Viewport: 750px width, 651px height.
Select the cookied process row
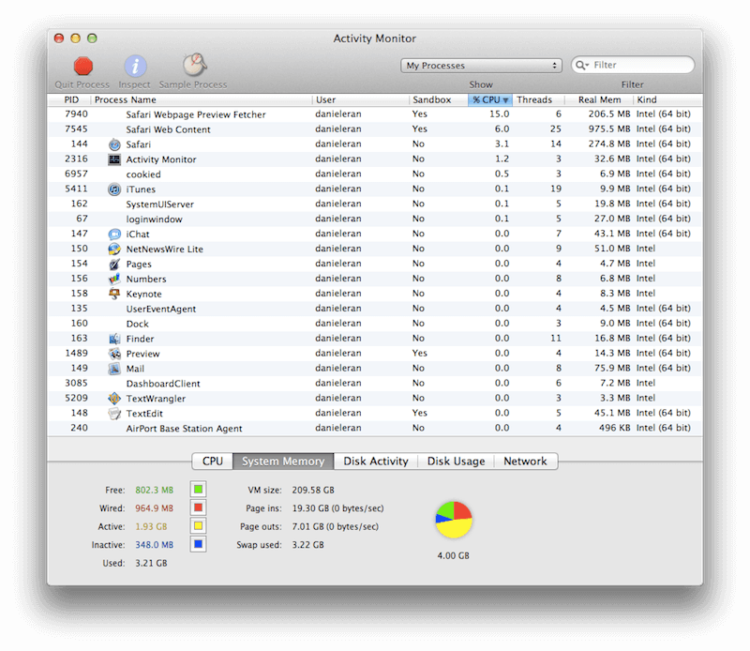coord(375,174)
